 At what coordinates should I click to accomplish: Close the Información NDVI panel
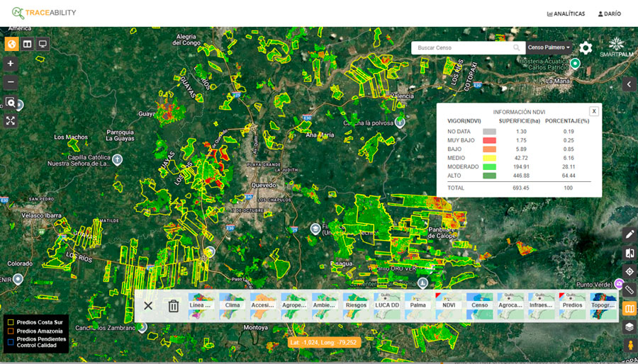click(594, 111)
